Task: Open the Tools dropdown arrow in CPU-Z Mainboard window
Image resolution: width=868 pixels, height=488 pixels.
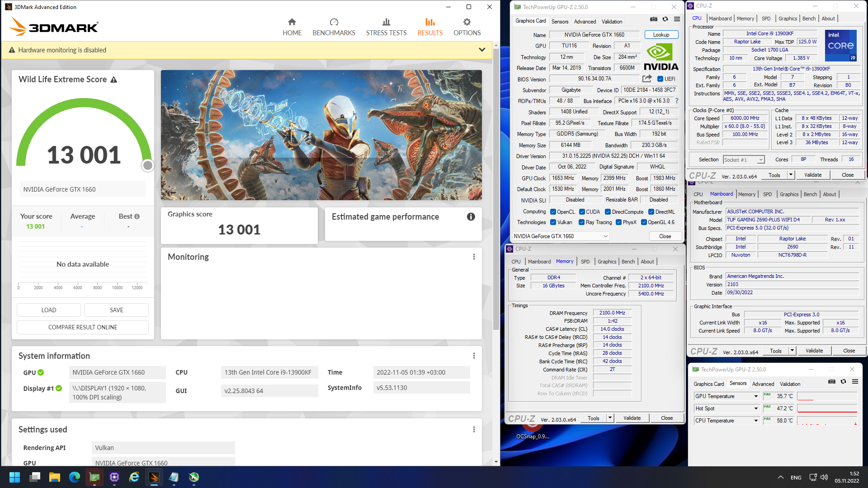Action: click(x=792, y=351)
